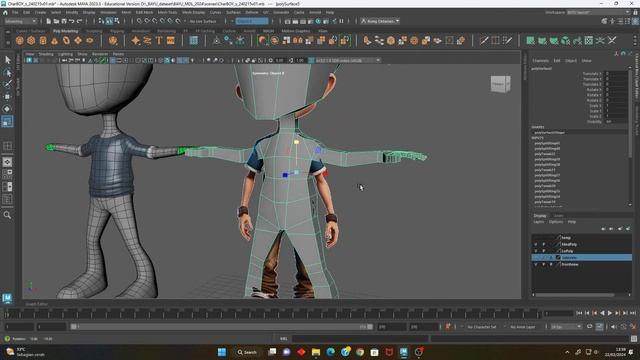Screen dimensions: 640x360
Task: Open Channels menu in Channel Box
Action: pyautogui.click(x=540, y=60)
